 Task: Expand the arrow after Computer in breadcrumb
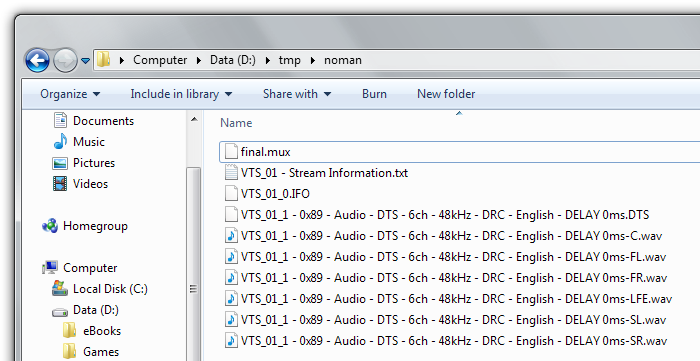[199, 60]
